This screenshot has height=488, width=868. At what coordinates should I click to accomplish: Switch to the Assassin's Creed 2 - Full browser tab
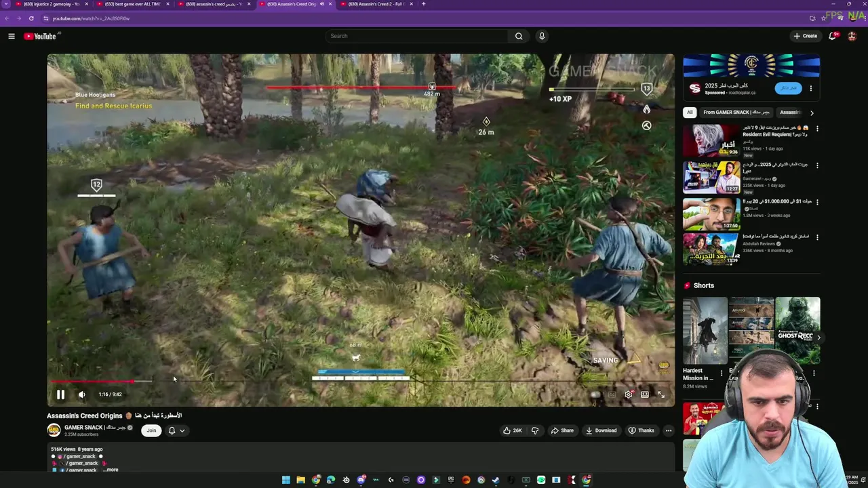376,4
